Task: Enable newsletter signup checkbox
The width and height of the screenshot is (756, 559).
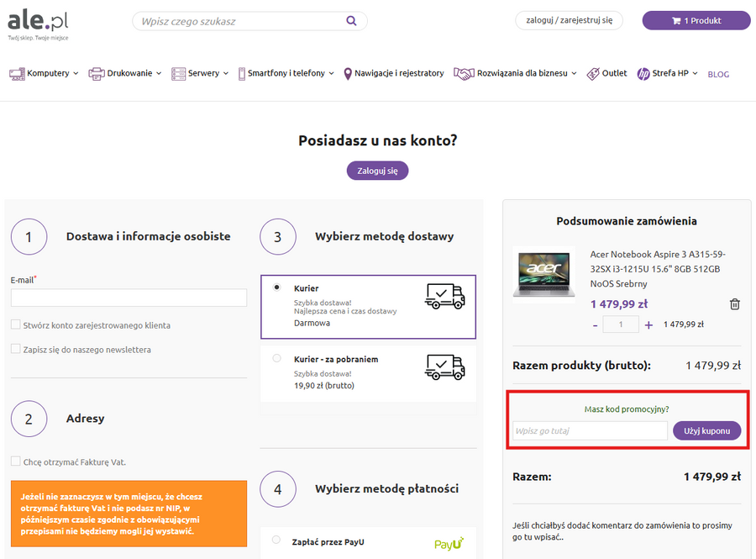Action: click(16, 349)
